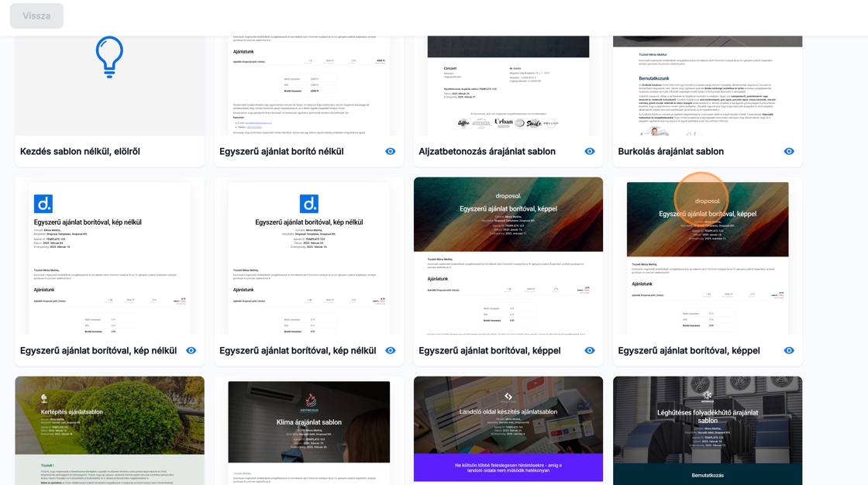Viewport: 868px width, 485px height.
Task: Open the Burkolás template preview image
Action: (708, 85)
